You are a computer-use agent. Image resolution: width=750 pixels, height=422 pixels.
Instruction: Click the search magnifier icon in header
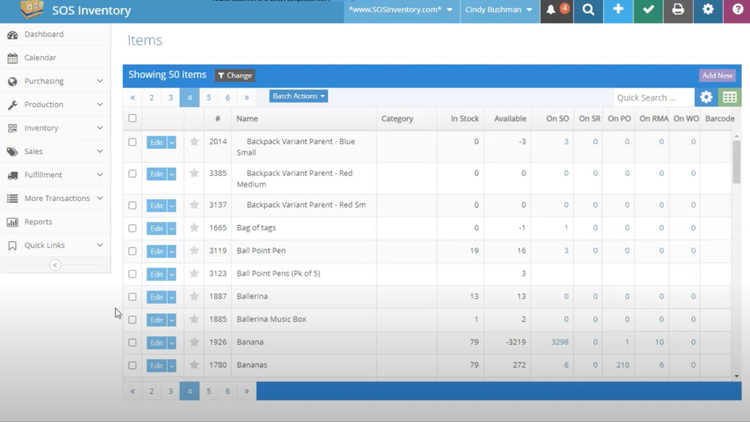[x=588, y=10]
